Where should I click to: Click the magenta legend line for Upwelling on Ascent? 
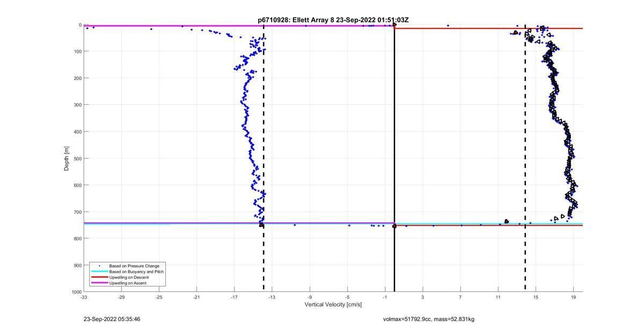point(99,283)
